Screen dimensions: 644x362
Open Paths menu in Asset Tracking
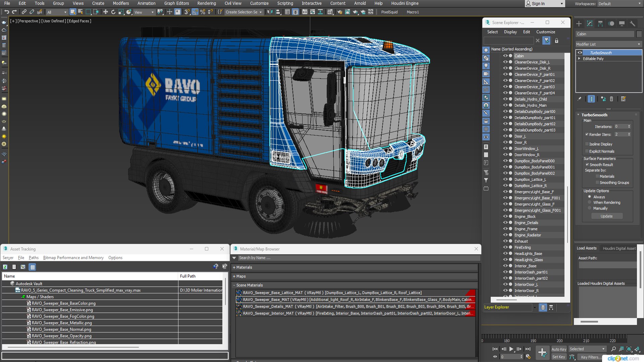point(34,258)
